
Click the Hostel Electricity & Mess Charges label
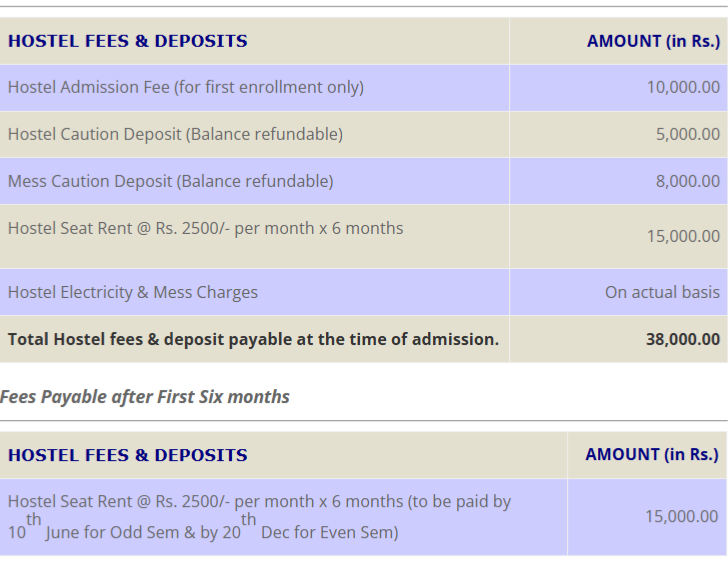pyautogui.click(x=132, y=292)
